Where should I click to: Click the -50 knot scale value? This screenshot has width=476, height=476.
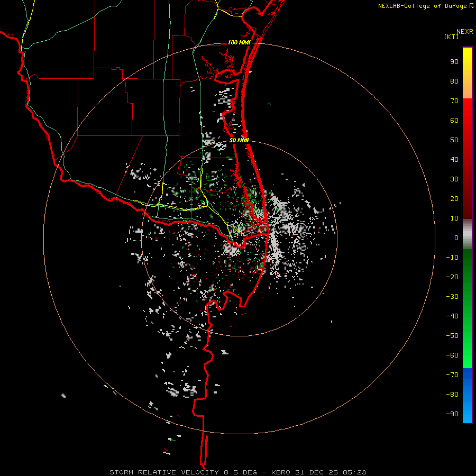coord(452,336)
